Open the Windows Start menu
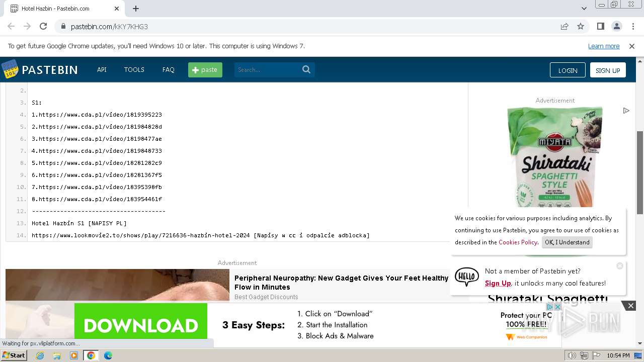 14,355
